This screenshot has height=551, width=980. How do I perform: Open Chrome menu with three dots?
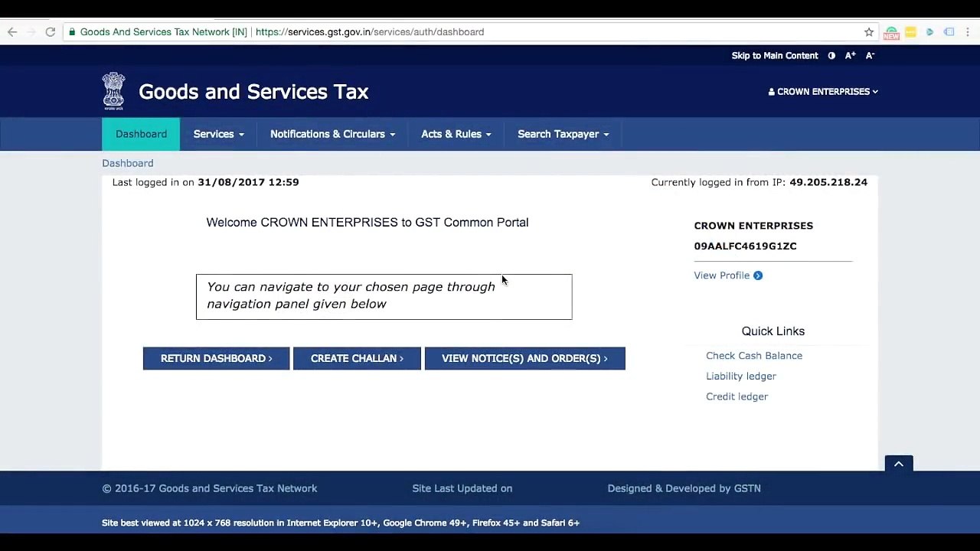(x=968, y=32)
